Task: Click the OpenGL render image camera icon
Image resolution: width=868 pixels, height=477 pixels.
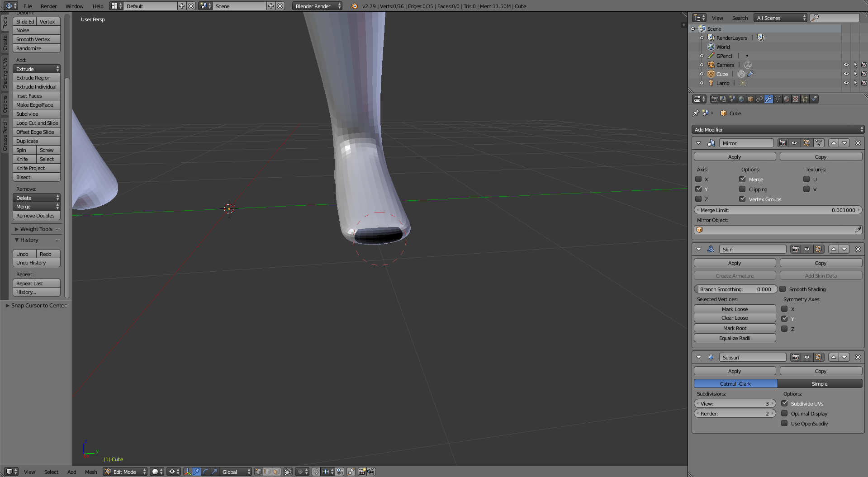Action: point(362,472)
